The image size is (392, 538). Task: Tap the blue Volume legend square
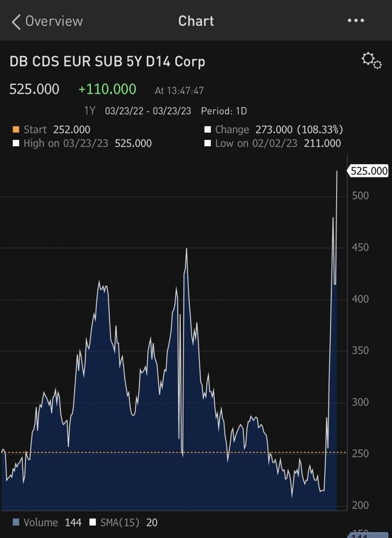(x=16, y=522)
